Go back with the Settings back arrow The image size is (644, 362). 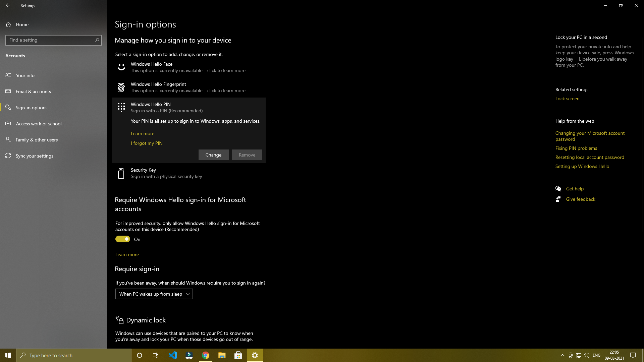pyautogui.click(x=8, y=5)
